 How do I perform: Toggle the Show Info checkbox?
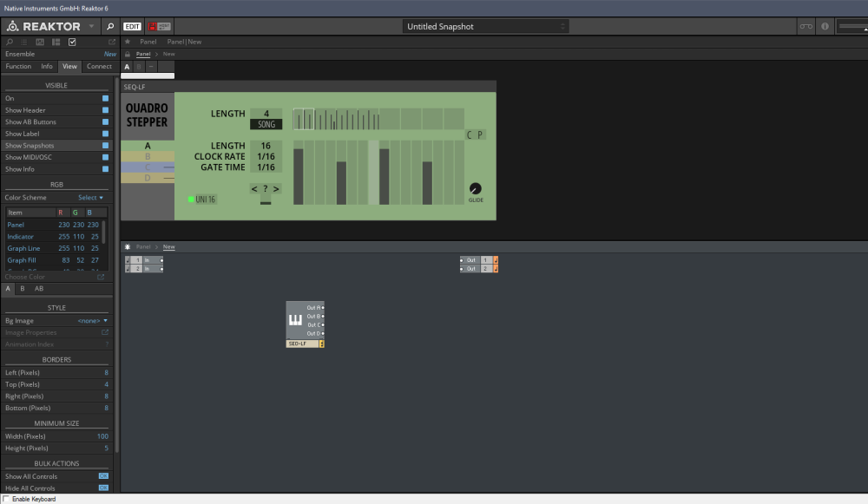(x=105, y=169)
